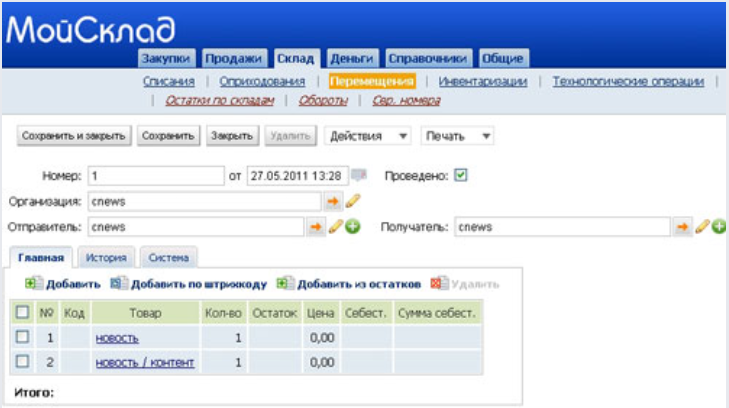Open the Инвентаризации link
Image resolution: width=729 pixels, height=408 pixels.
pos(483,81)
